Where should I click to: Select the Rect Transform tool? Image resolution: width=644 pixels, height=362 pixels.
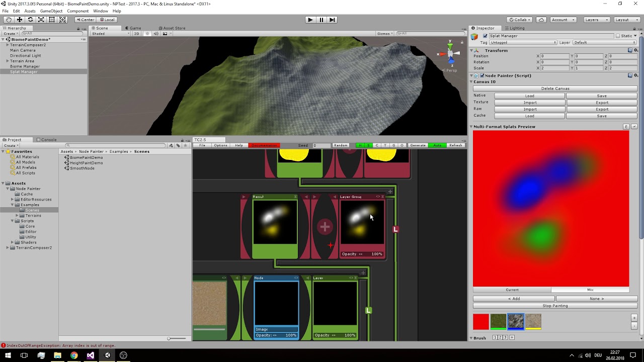click(51, 20)
